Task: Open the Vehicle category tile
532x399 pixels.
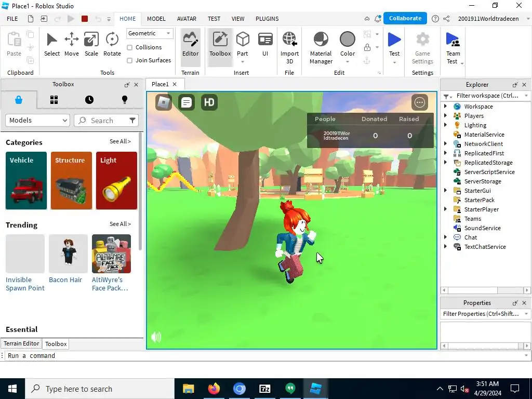Action: click(26, 180)
